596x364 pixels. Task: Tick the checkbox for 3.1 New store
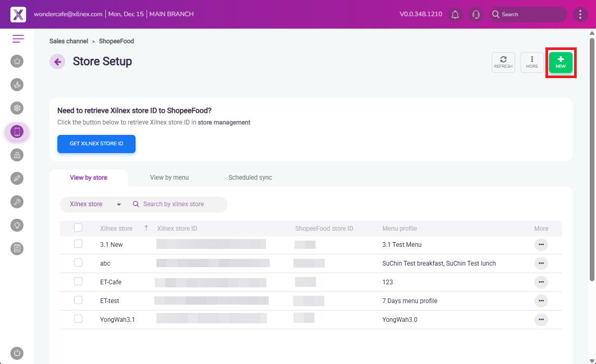coord(78,244)
